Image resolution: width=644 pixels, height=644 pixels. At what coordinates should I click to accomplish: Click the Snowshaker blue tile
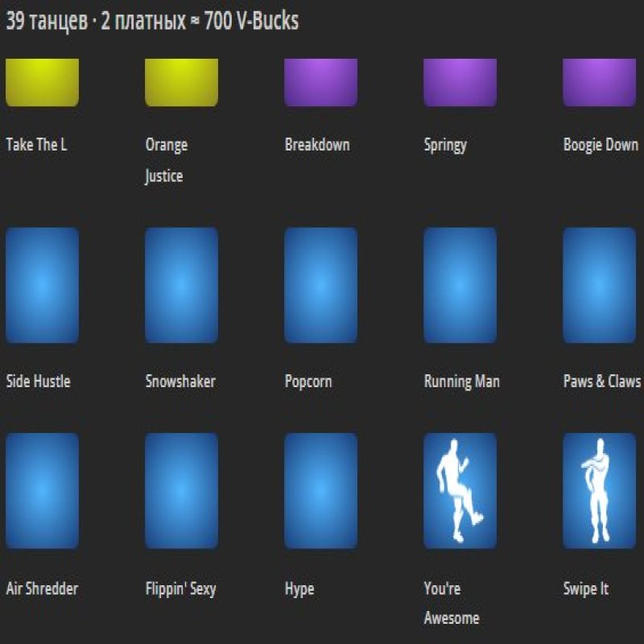pyautogui.click(x=181, y=285)
